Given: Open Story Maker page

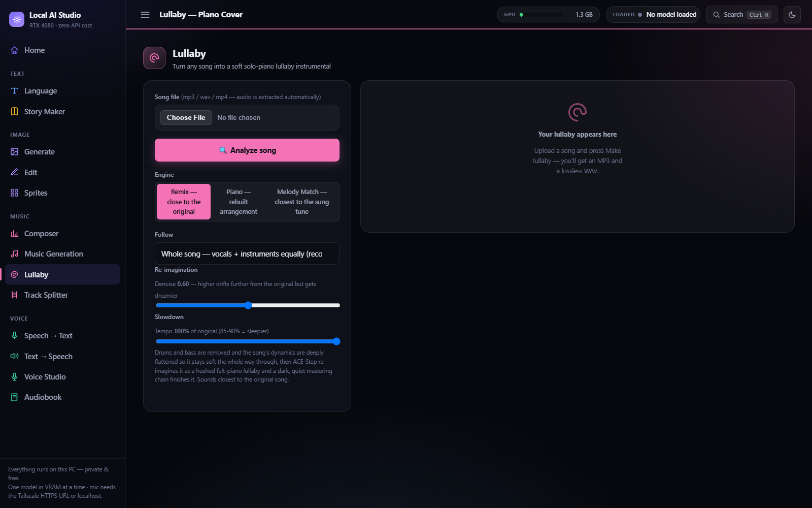Looking at the screenshot, I should (x=63, y=112).
